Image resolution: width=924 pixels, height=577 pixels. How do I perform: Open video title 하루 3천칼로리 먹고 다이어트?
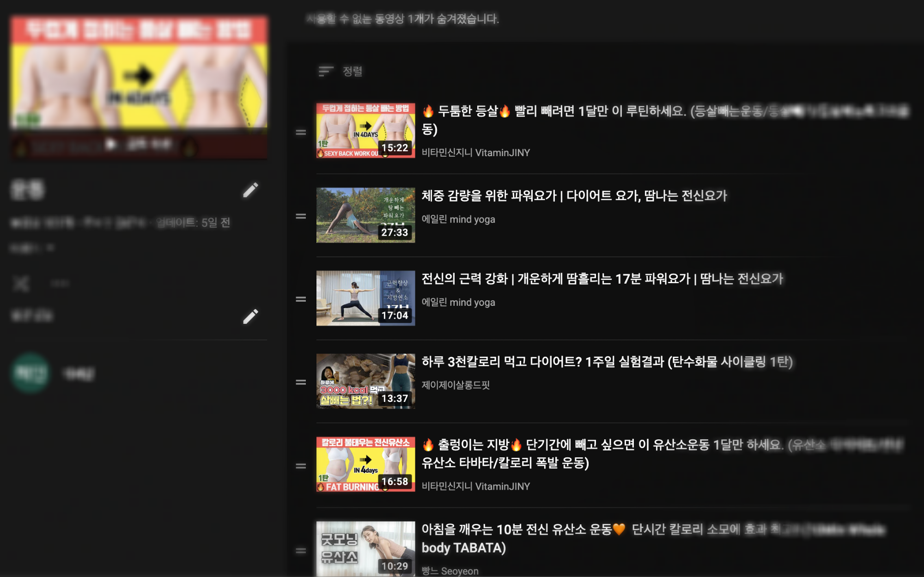pos(607,362)
